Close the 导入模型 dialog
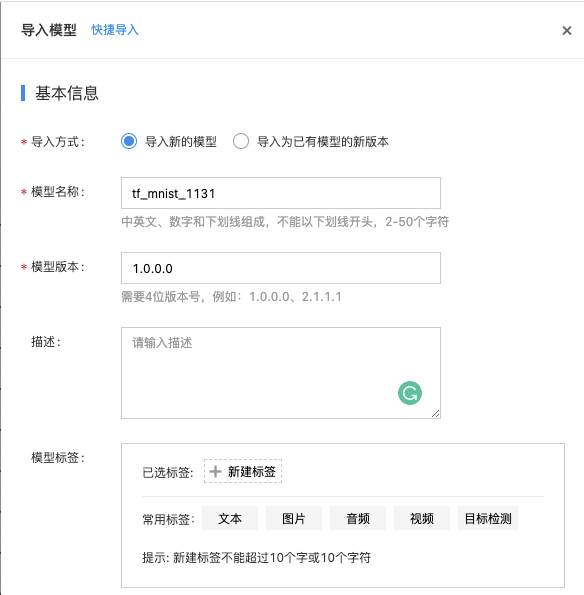This screenshot has width=584, height=595. 567,30
